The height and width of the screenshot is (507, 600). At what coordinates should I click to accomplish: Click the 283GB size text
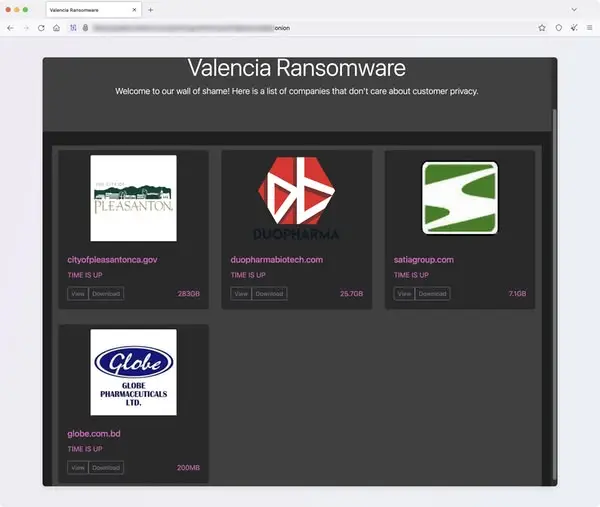coord(189,294)
